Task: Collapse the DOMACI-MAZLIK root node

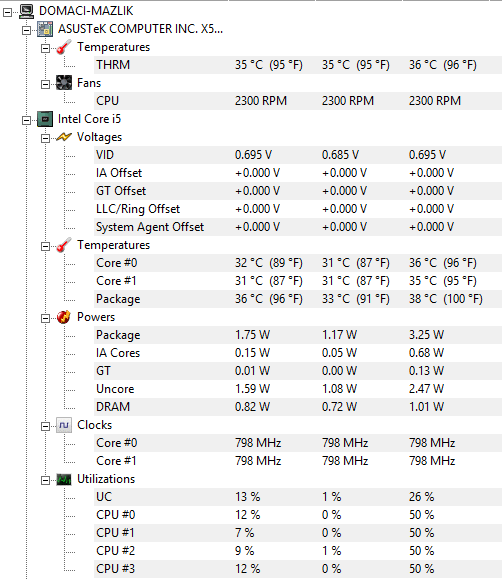Action: click(7, 13)
